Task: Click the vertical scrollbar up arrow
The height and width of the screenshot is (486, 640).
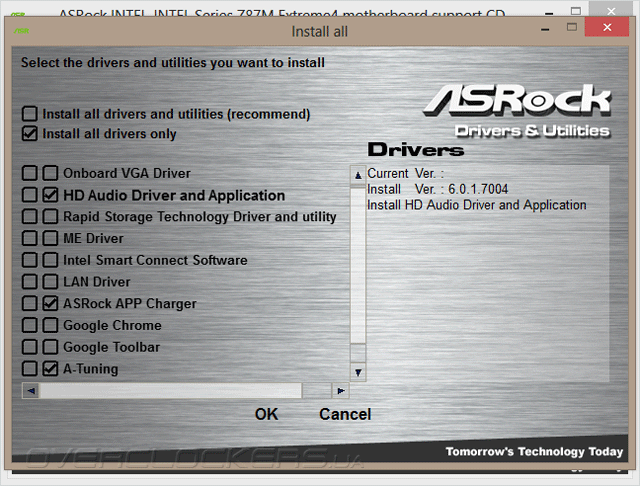Action: click(x=358, y=175)
